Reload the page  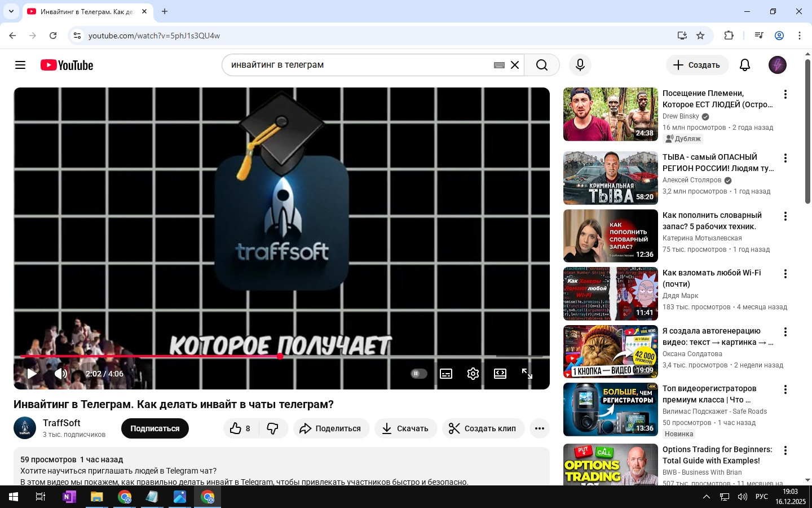(x=53, y=36)
